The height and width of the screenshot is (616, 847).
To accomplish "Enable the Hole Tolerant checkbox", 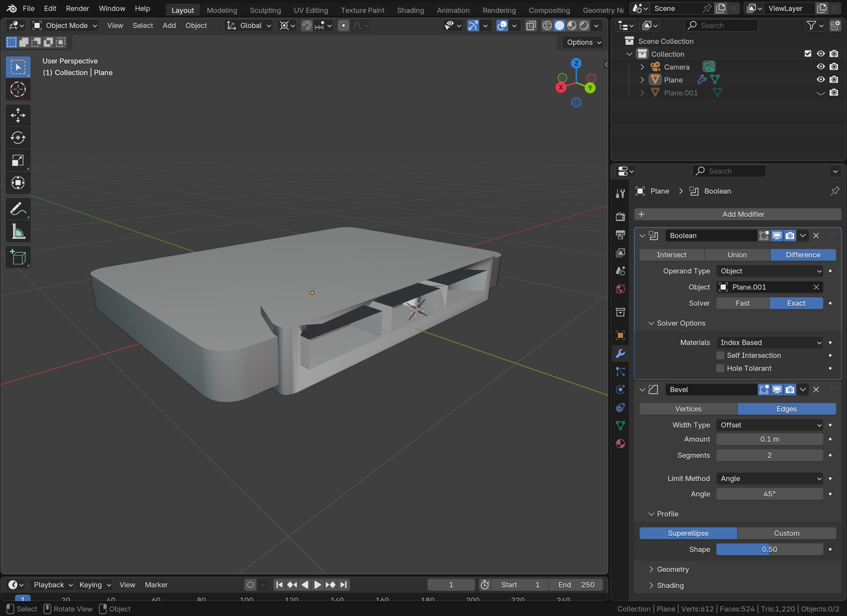I will click(720, 369).
